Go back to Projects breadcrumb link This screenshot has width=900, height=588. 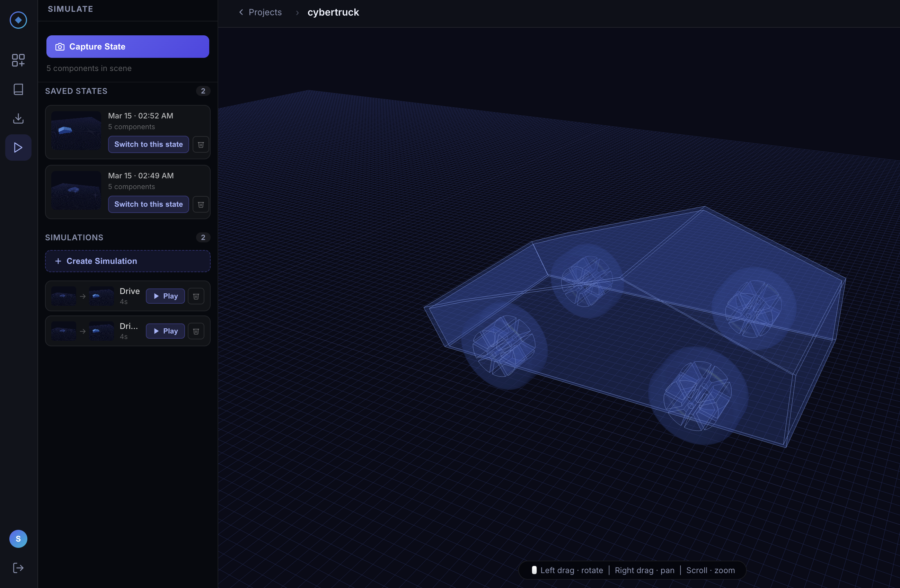tap(265, 12)
